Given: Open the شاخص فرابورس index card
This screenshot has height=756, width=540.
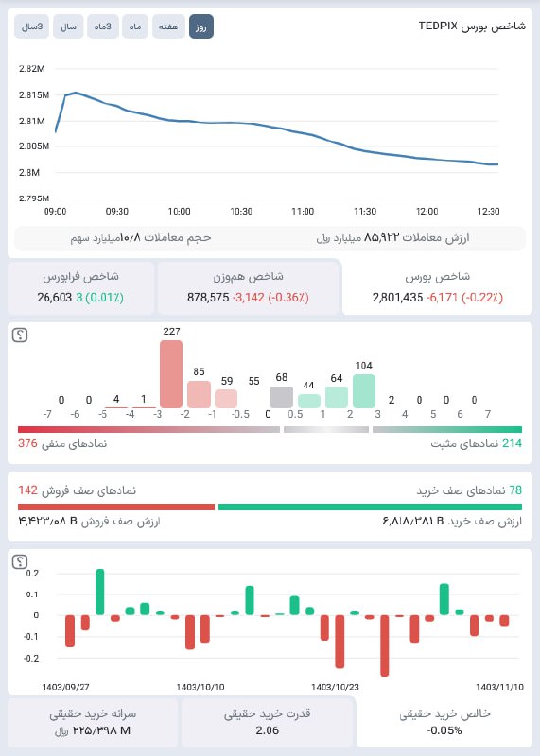Looking at the screenshot, I should 80,287.
